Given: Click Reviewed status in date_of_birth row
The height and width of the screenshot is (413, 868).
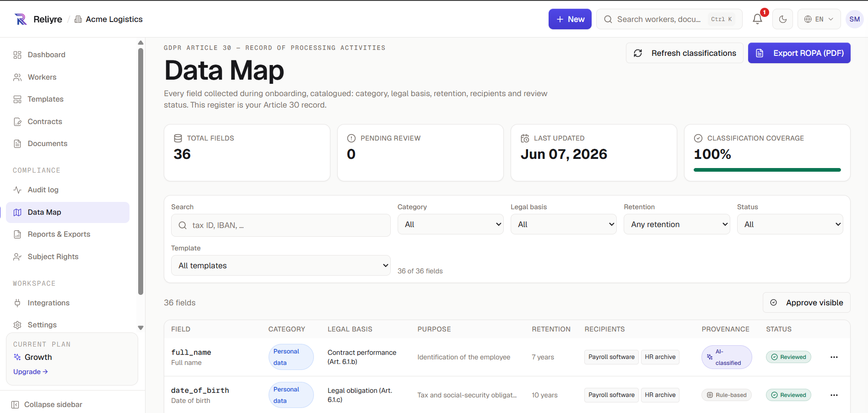Looking at the screenshot, I should (x=788, y=395).
